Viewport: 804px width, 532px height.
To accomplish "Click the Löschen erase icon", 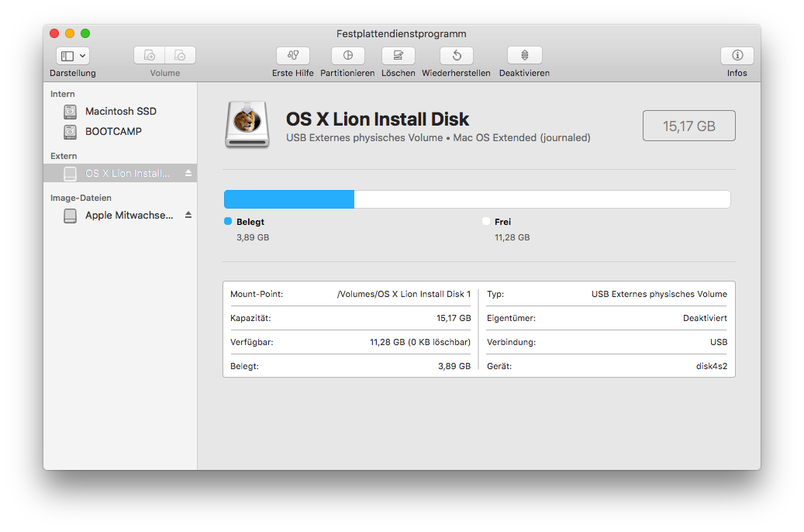I will (x=399, y=55).
